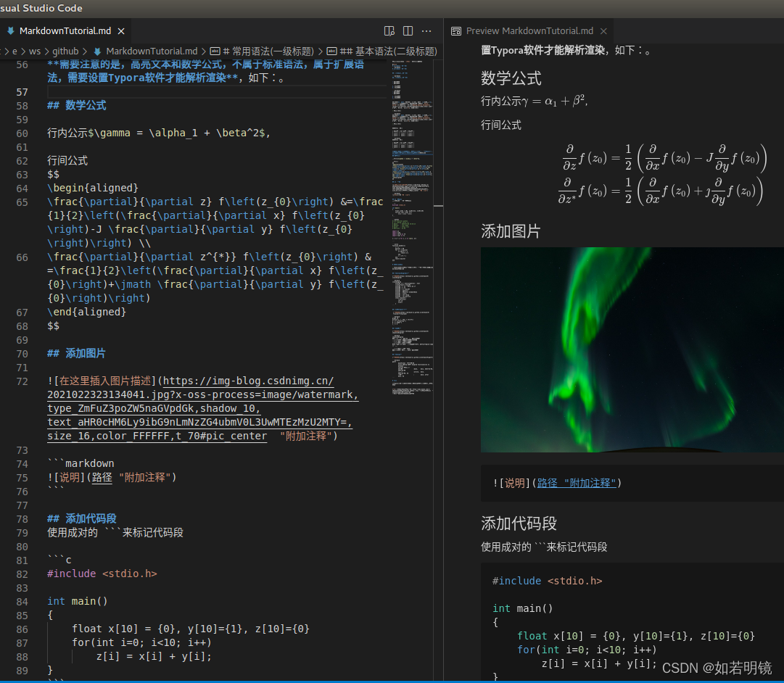Screen dimensions: 784x683
Task: Click the 路径 "附加注释" link in preview
Action: (576, 483)
